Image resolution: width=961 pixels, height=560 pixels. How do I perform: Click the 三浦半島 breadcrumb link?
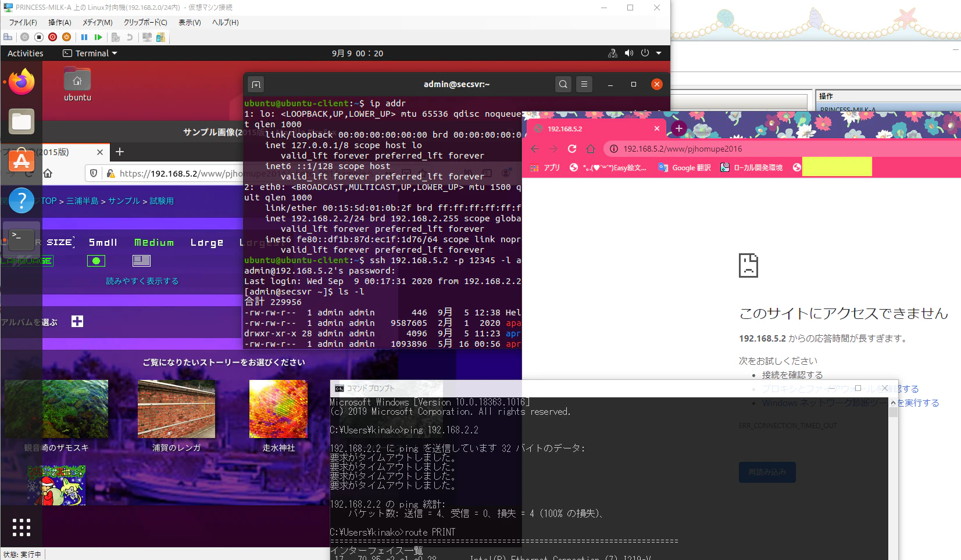click(x=82, y=201)
